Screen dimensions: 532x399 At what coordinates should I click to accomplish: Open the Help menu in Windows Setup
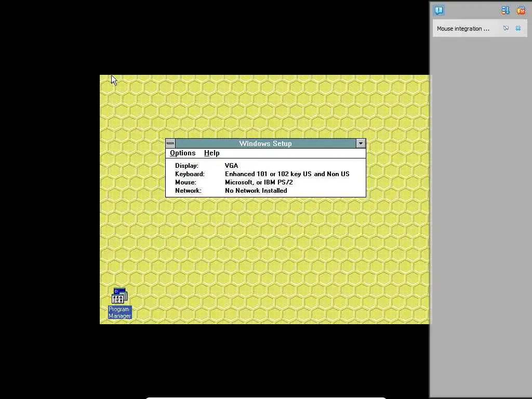212,153
